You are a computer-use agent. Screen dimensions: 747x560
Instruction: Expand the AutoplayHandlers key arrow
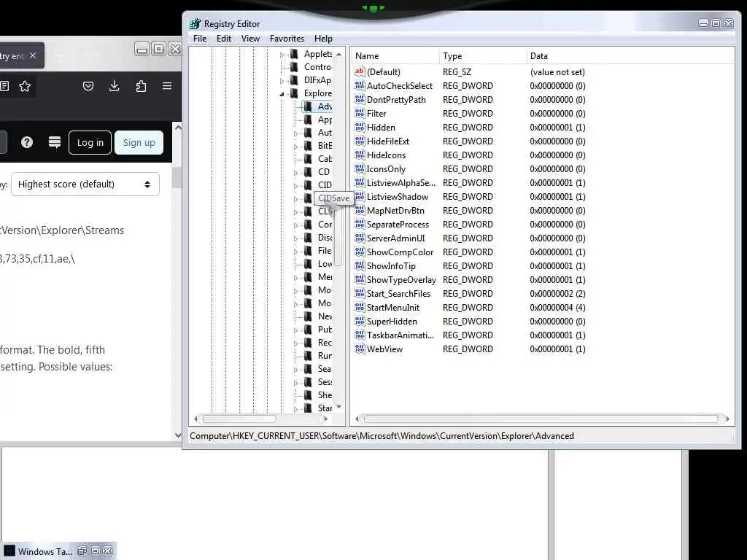click(x=295, y=134)
